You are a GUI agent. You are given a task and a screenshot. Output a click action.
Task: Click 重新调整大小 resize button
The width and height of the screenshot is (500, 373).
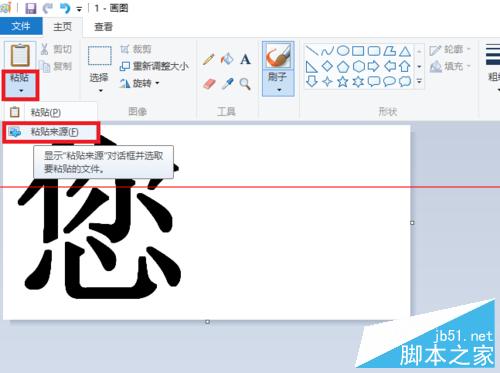pos(154,66)
